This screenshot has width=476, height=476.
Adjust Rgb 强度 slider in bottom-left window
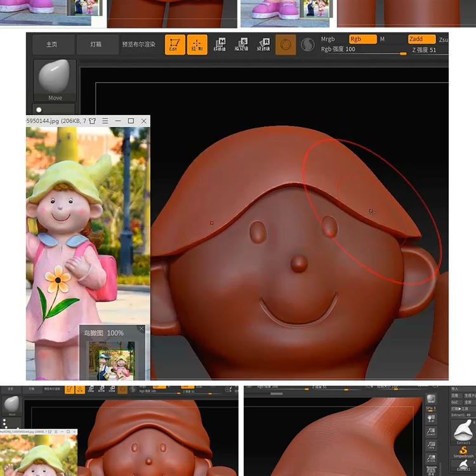coord(160,392)
